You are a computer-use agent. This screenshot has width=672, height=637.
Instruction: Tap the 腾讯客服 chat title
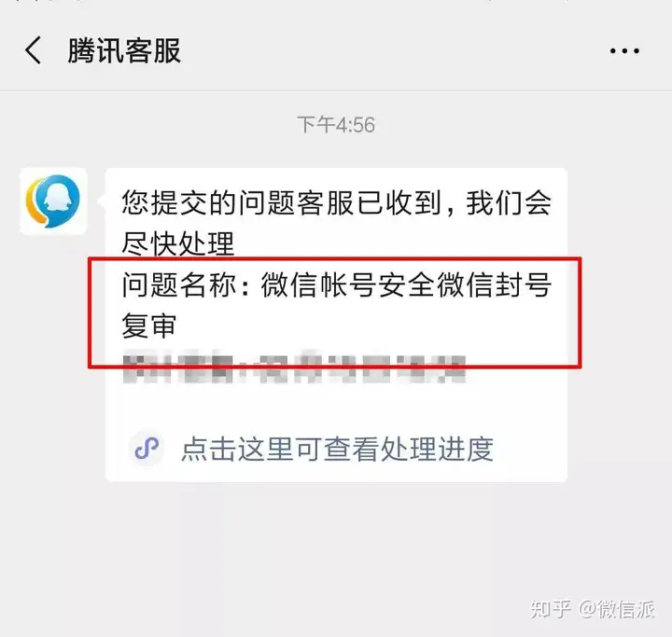point(124,50)
